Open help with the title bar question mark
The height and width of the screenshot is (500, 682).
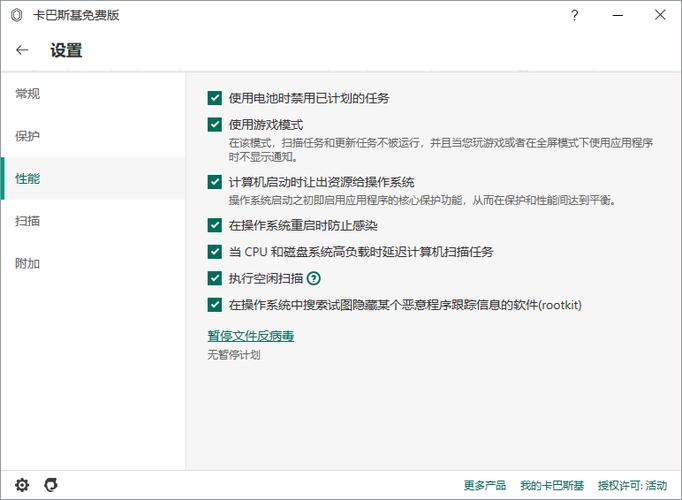click(574, 15)
